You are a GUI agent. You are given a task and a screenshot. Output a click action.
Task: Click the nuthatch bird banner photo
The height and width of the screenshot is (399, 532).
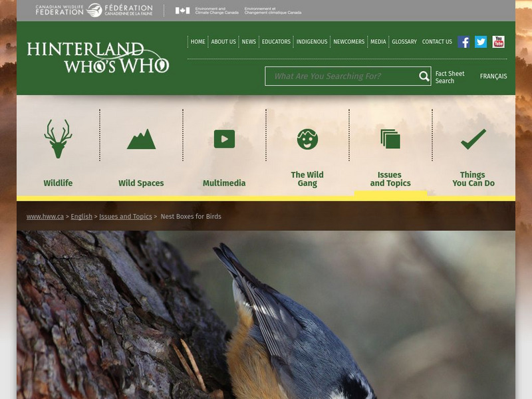coord(266,315)
